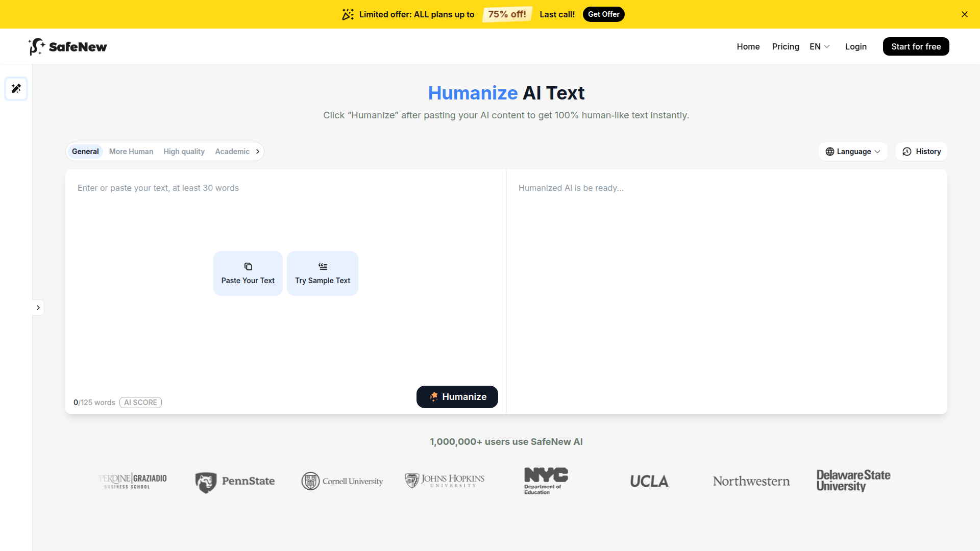This screenshot has width=980, height=551.
Task: Expand the left sidebar with the arrow
Action: [x=38, y=308]
